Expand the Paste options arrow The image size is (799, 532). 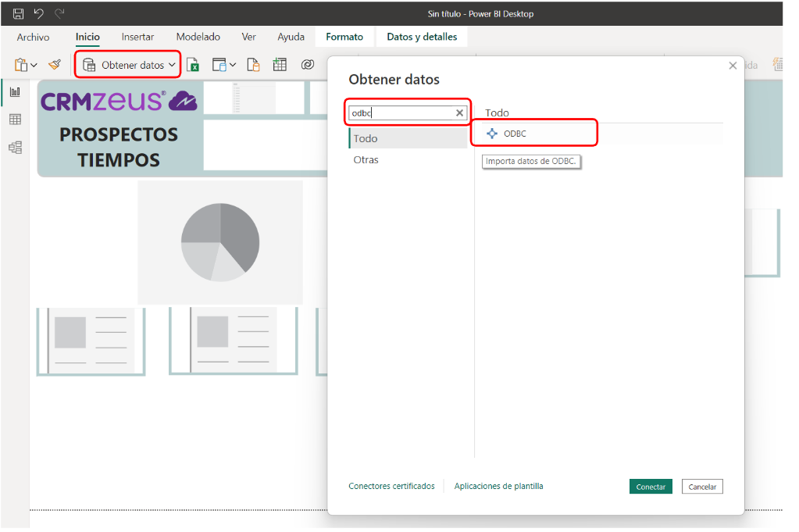34,65
